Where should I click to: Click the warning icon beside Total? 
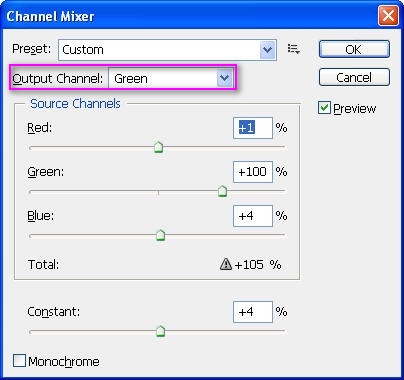[x=226, y=264]
